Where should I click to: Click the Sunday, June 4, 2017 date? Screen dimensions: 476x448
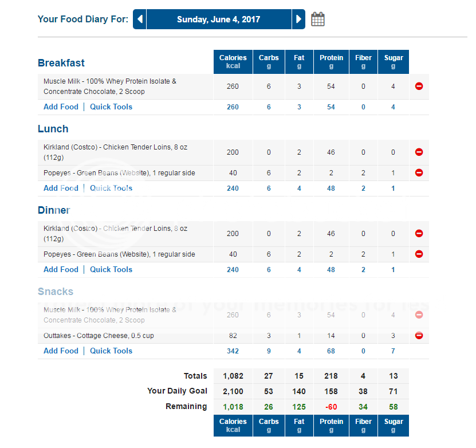218,19
